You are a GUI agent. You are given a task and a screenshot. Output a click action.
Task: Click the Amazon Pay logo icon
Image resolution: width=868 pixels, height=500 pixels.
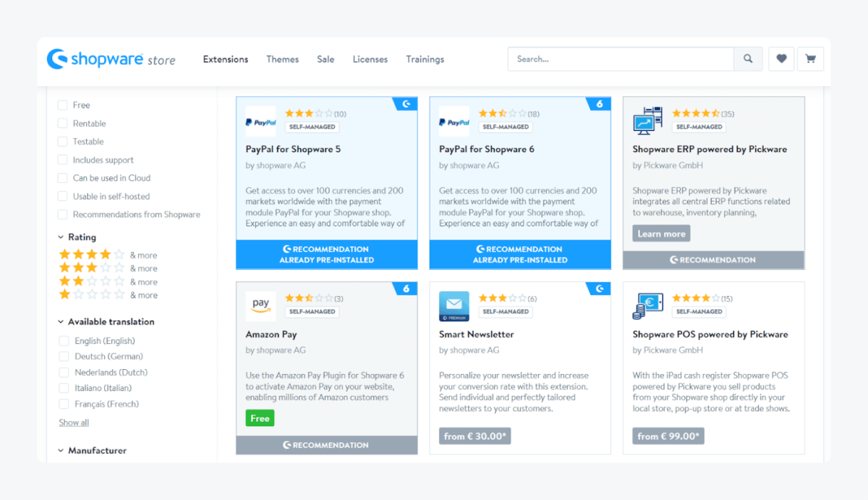tap(260, 306)
